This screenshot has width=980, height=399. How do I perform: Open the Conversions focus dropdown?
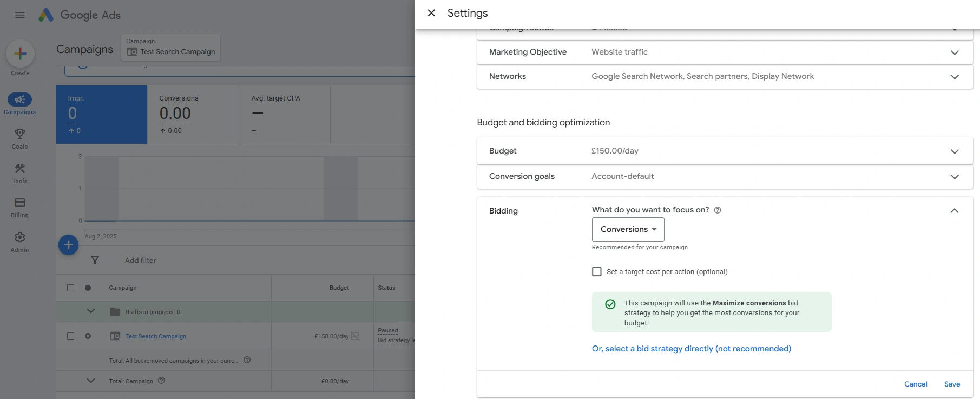pos(628,229)
